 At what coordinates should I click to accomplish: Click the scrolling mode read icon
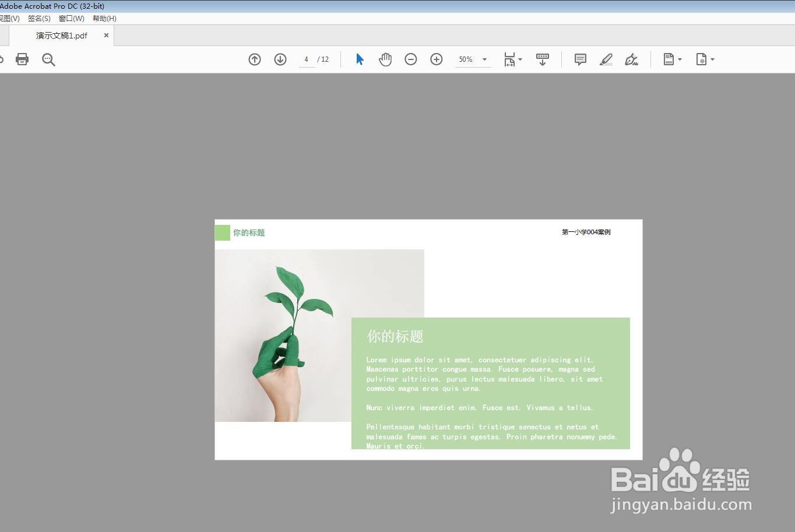coord(543,59)
